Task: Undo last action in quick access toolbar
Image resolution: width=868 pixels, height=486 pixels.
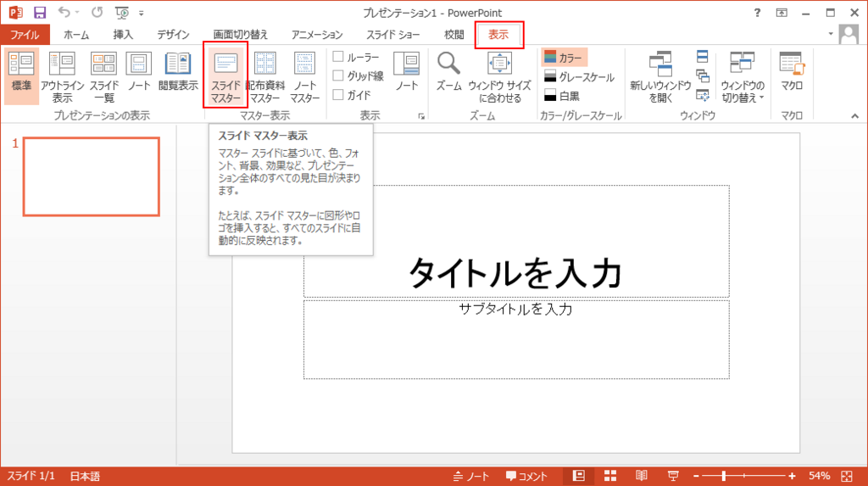Action: pos(64,12)
